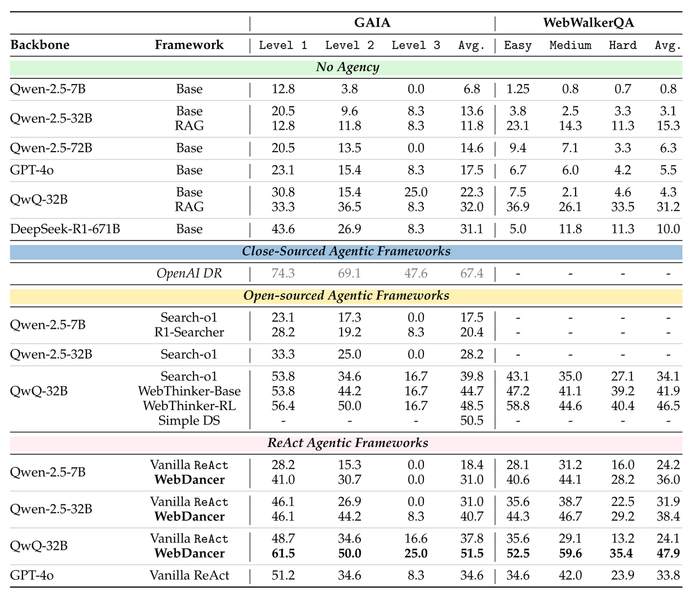This screenshot has width=700, height=601.
Task: Click the DeepSeek-R1-671B backbone label
Action: pos(65,229)
